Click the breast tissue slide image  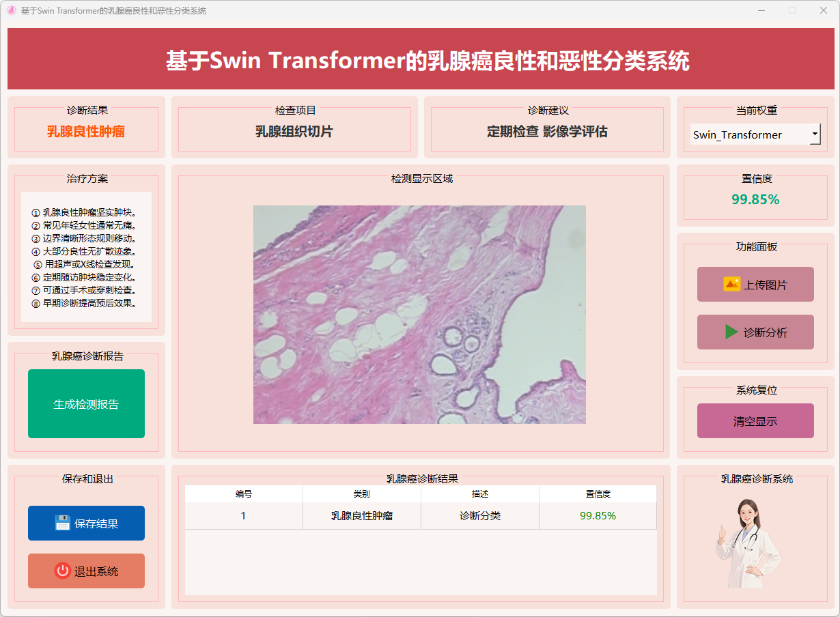click(419, 315)
